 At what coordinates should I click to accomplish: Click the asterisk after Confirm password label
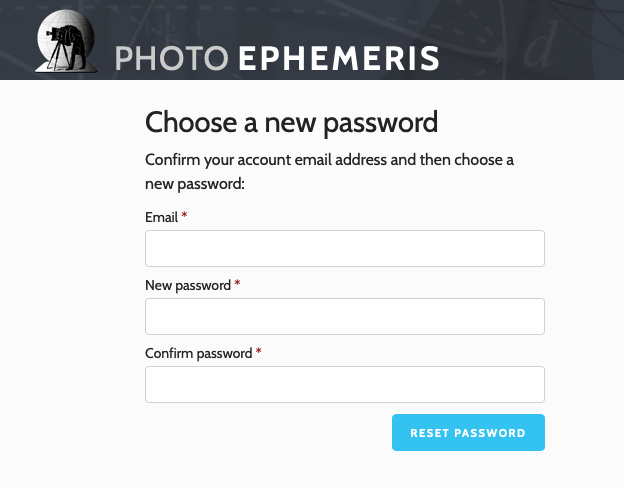(259, 353)
